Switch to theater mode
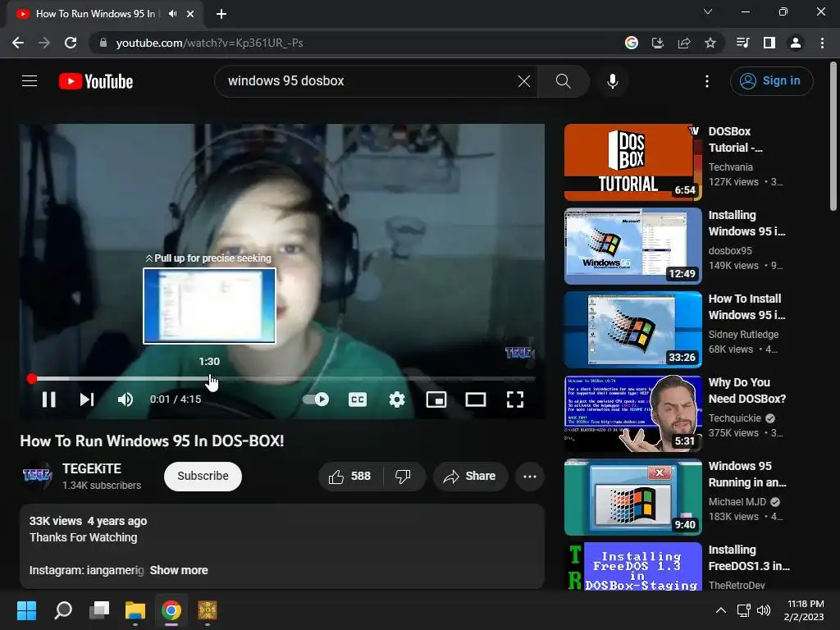The height and width of the screenshot is (630, 840). (x=475, y=399)
